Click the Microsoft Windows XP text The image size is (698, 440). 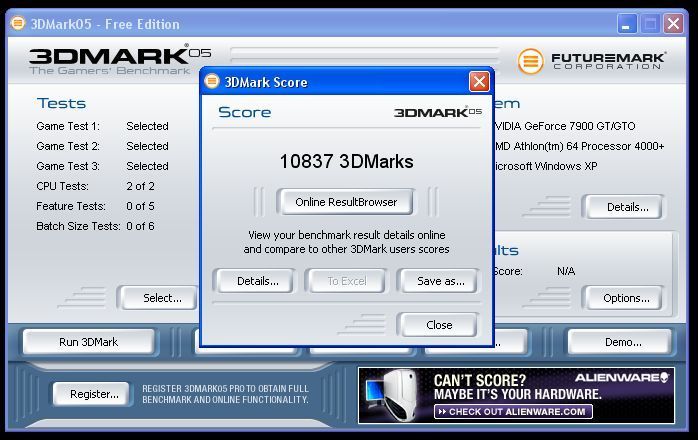545,166
